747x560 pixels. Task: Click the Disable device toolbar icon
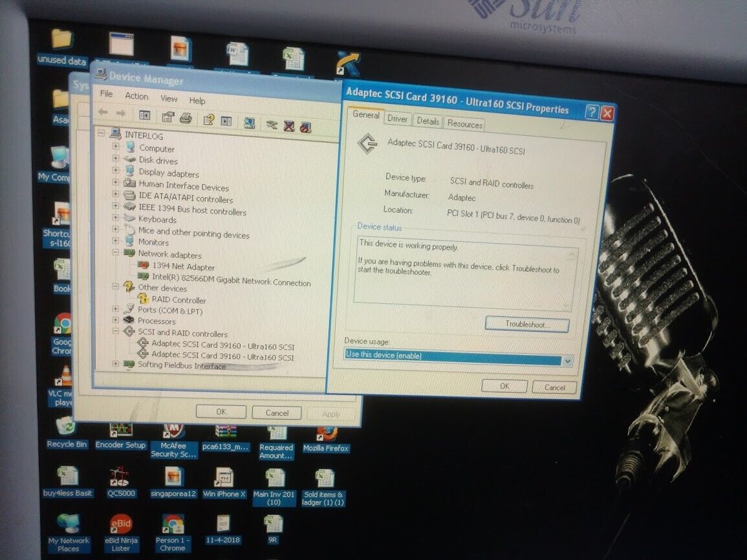click(x=305, y=127)
